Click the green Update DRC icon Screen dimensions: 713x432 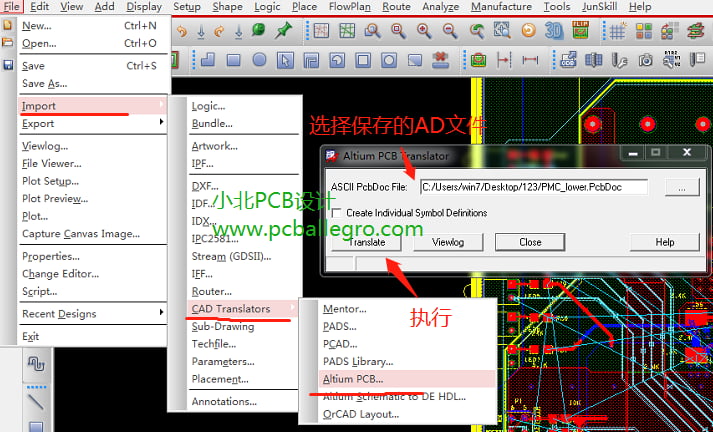click(478, 60)
